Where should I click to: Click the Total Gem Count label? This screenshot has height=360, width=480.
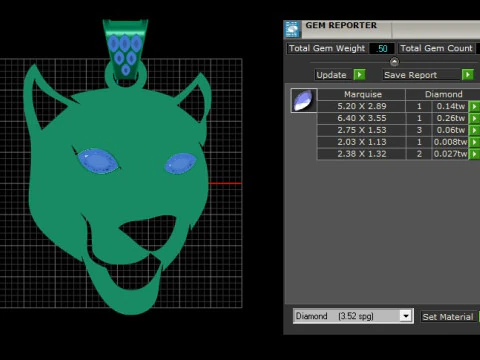tap(436, 48)
